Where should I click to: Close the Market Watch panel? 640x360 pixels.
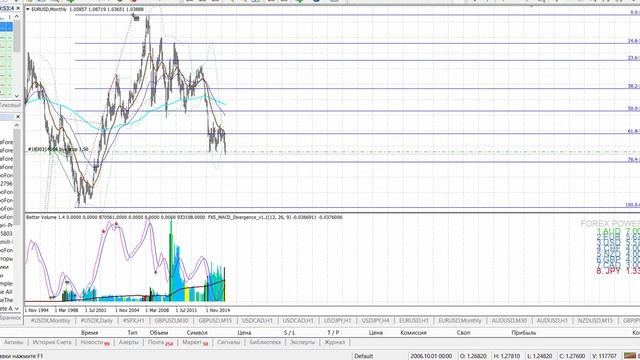click(x=18, y=8)
